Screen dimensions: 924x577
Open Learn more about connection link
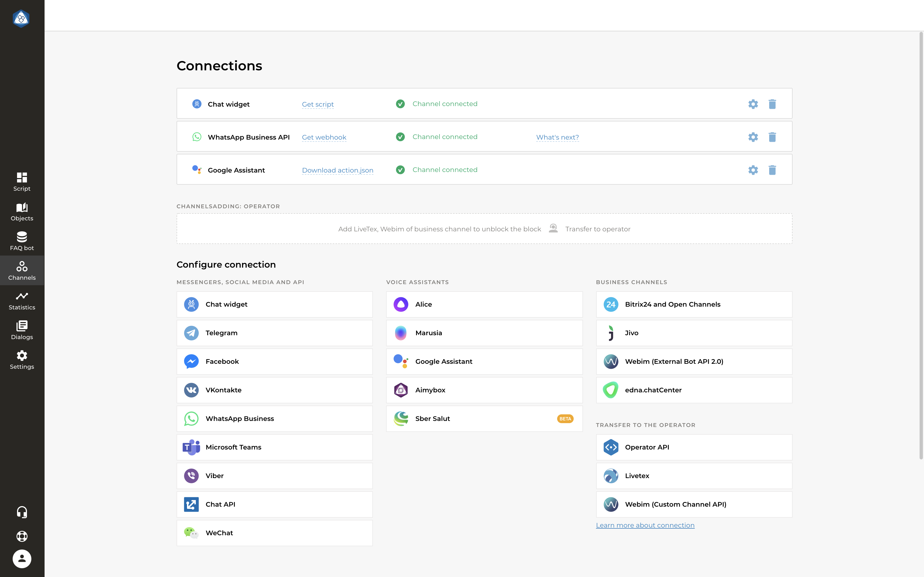click(645, 525)
